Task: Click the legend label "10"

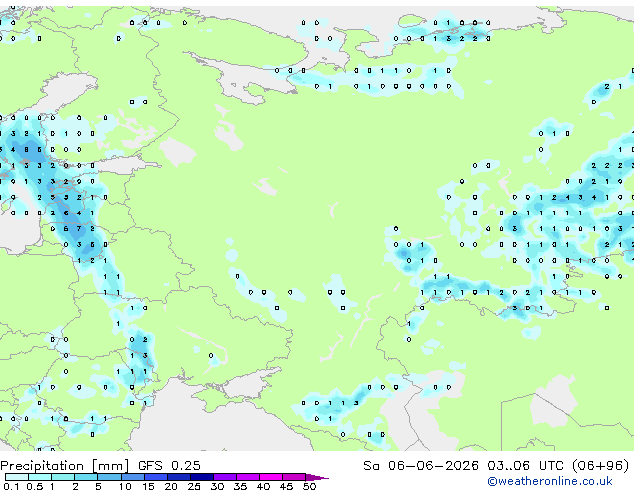Action: click(x=125, y=486)
